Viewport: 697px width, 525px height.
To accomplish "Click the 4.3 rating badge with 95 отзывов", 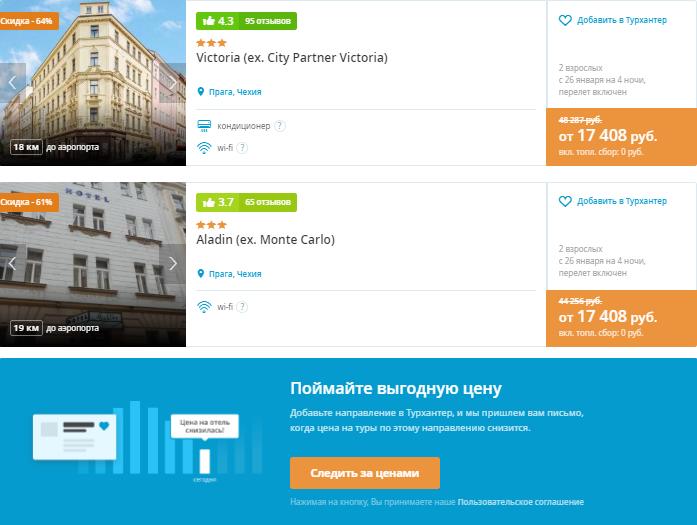I will click(x=246, y=21).
